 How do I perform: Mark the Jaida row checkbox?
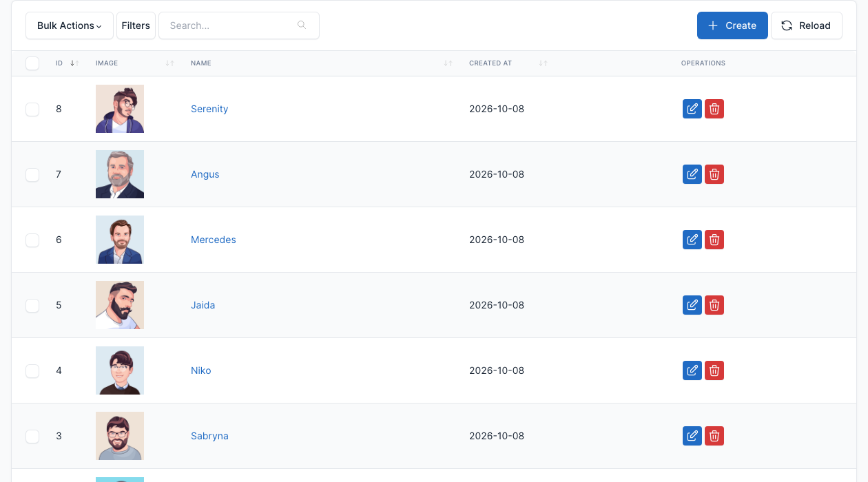32,305
